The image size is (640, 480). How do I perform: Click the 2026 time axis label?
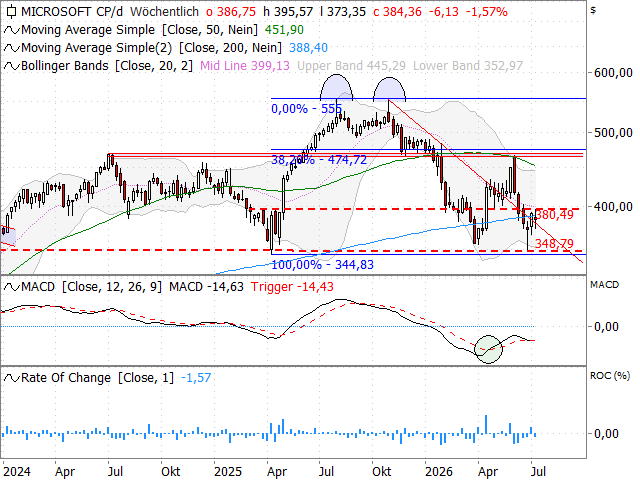(x=439, y=472)
